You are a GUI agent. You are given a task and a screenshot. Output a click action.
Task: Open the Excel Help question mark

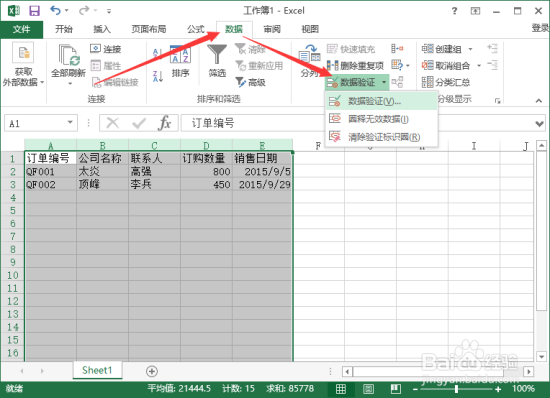click(455, 11)
